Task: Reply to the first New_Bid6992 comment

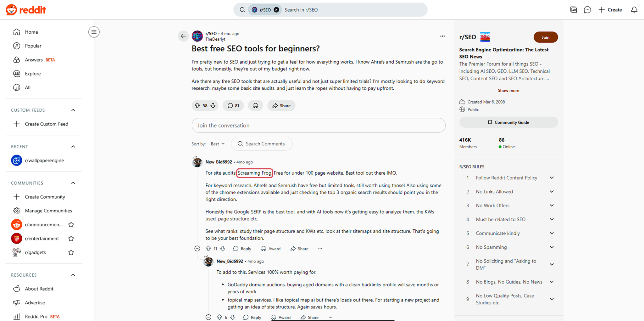Action: click(242, 249)
